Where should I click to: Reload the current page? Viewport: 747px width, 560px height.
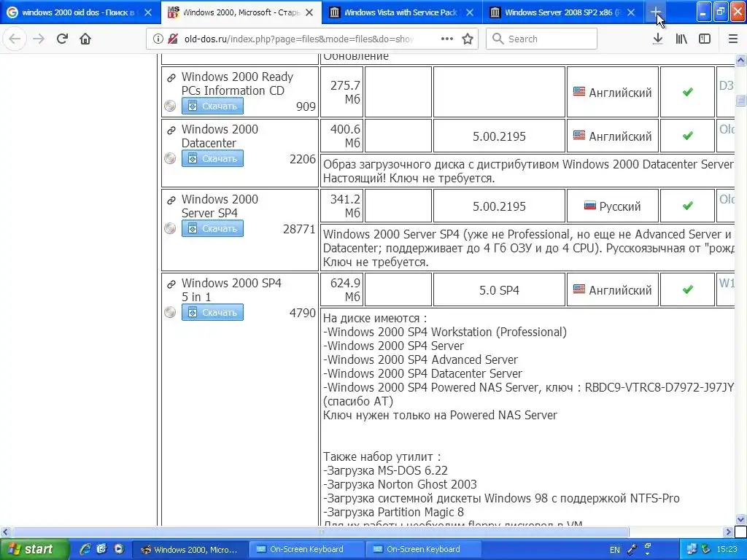62,39
